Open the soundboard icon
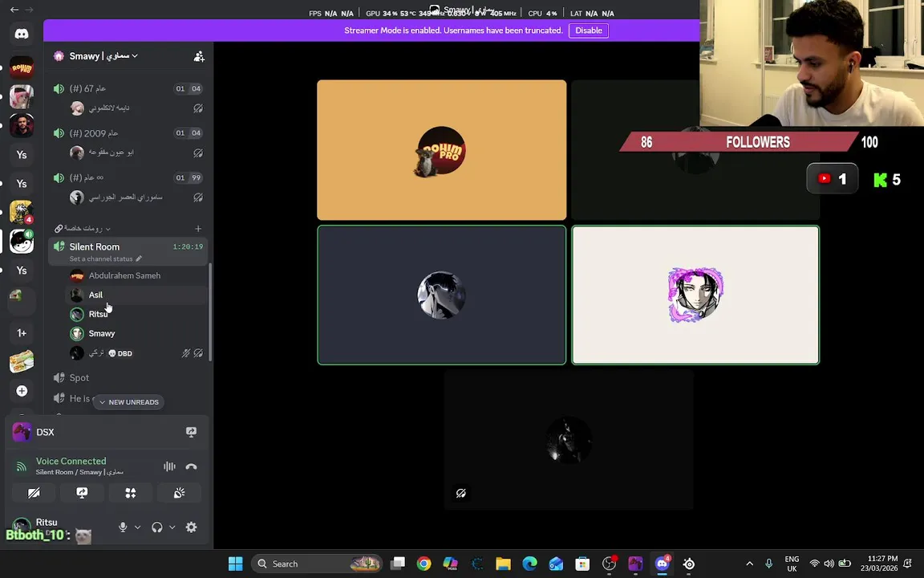 click(179, 493)
